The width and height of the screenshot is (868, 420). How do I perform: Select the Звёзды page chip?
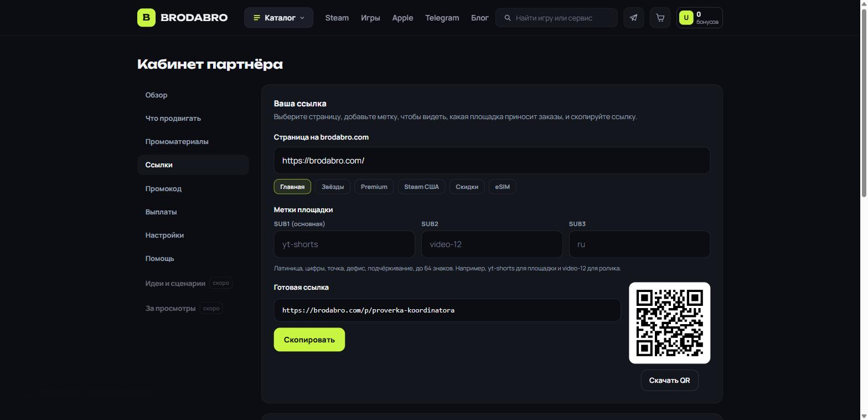(x=333, y=187)
